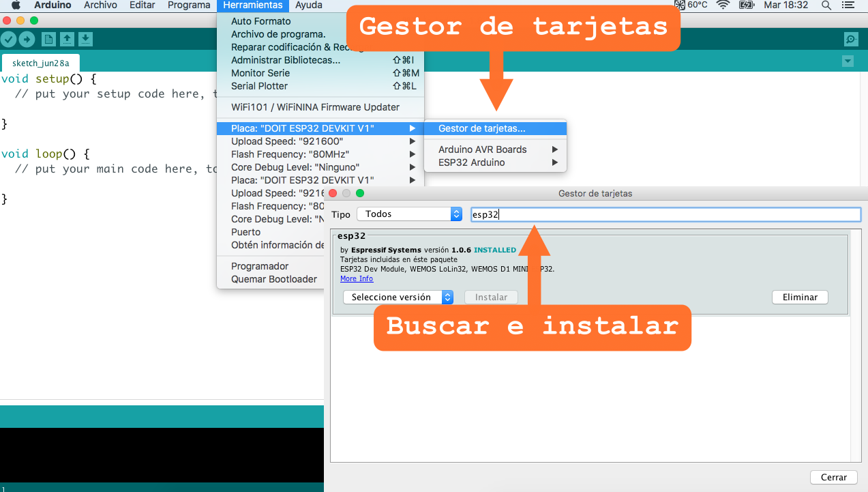Open the Programa menu
The image size is (868, 492).
click(x=189, y=5)
